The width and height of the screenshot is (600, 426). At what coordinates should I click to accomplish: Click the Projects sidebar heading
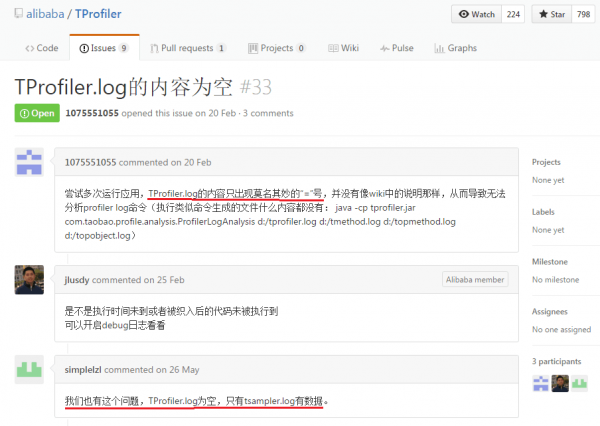pos(546,162)
